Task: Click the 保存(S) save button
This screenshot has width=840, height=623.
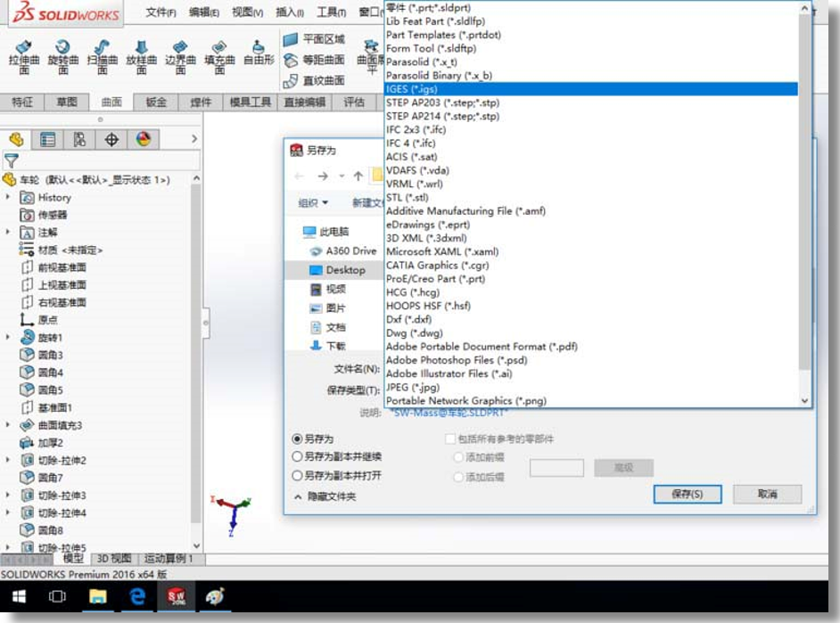Action: 688,494
